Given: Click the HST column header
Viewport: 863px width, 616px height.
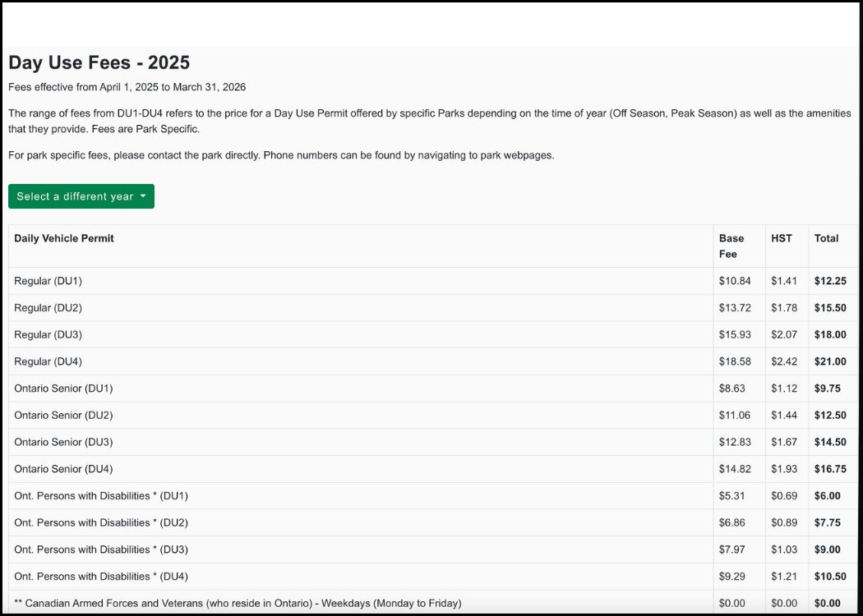Looking at the screenshot, I should point(782,238).
